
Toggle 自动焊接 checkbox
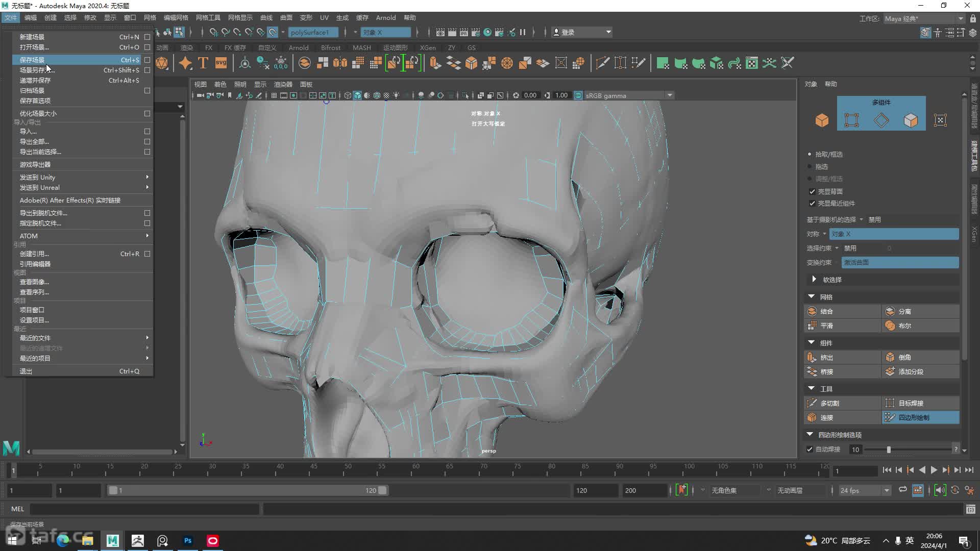810,449
